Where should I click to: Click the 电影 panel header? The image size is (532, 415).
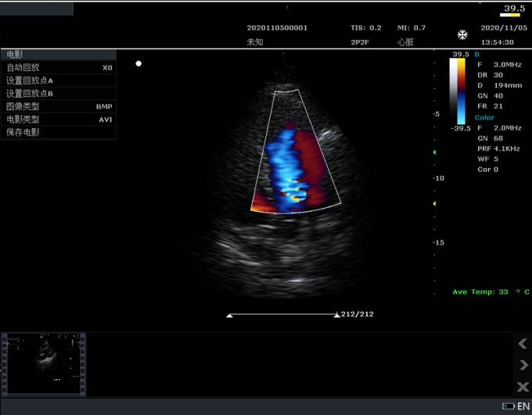click(x=59, y=55)
